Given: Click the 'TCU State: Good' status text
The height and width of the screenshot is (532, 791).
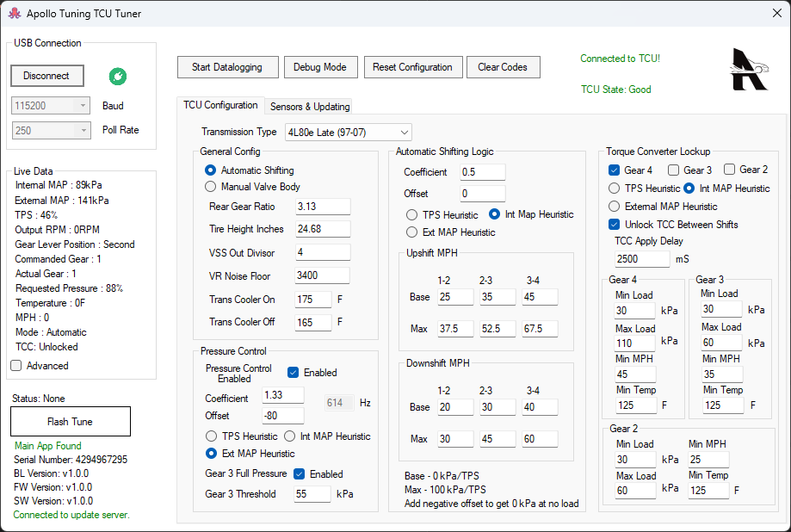Looking at the screenshot, I should 616,90.
